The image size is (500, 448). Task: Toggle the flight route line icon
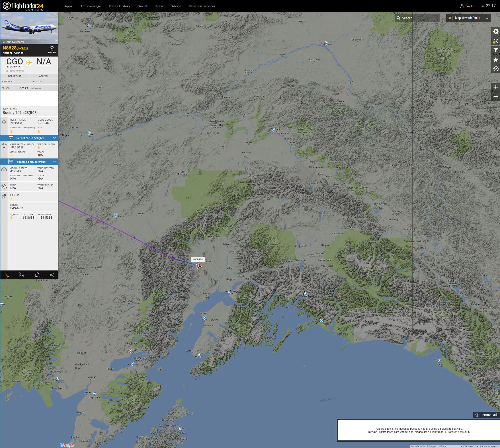pyautogui.click(x=6, y=275)
